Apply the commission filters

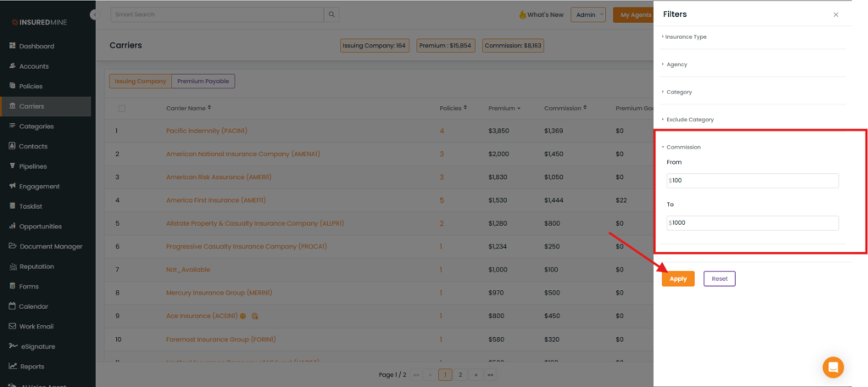point(678,279)
